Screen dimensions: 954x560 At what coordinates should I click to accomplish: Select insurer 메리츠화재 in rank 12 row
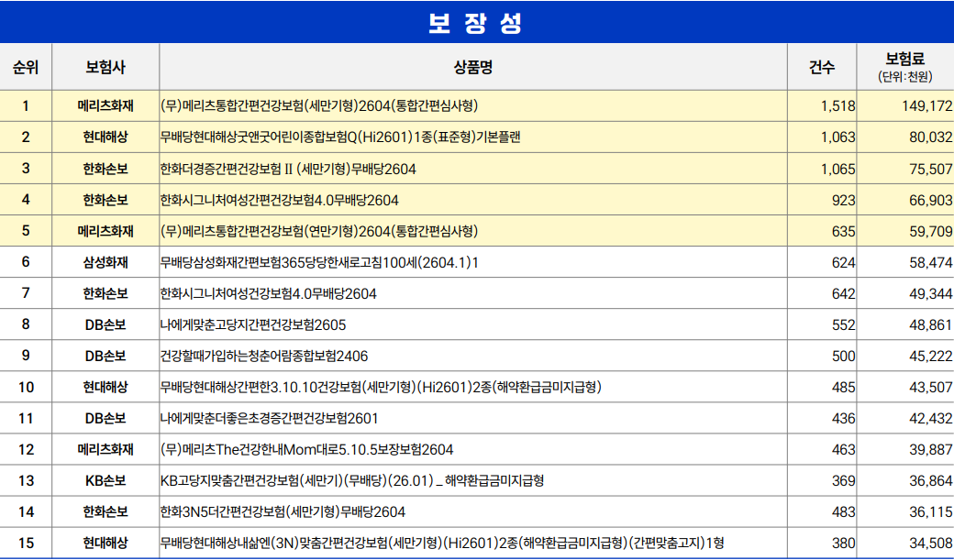click(105, 450)
